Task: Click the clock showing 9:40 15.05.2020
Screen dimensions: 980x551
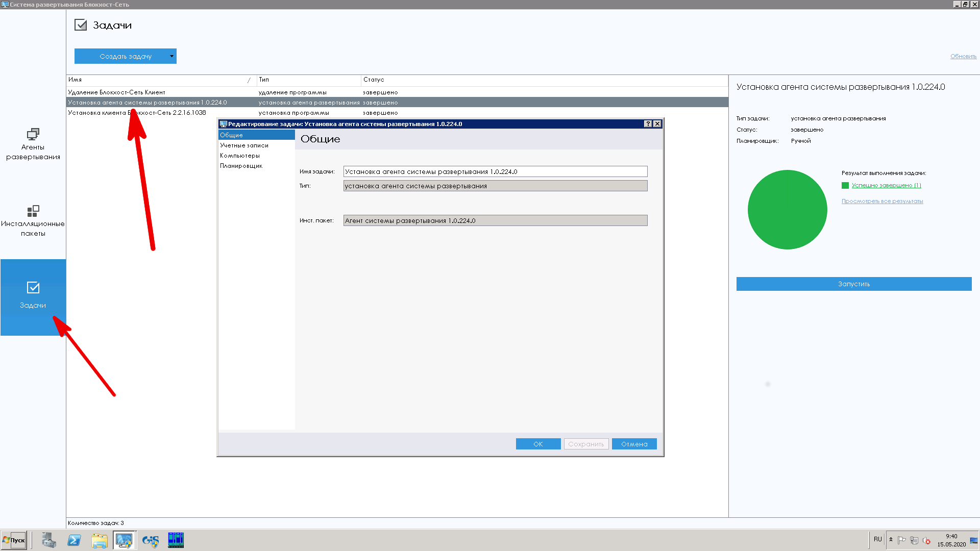Action: click(951, 540)
